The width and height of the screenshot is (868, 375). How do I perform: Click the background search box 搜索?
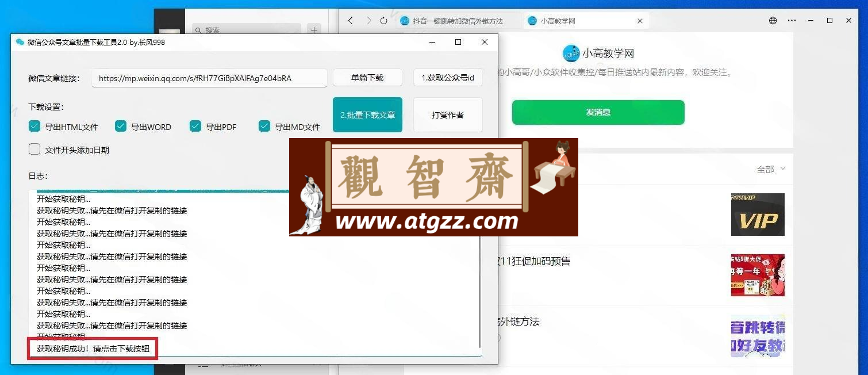(x=247, y=30)
